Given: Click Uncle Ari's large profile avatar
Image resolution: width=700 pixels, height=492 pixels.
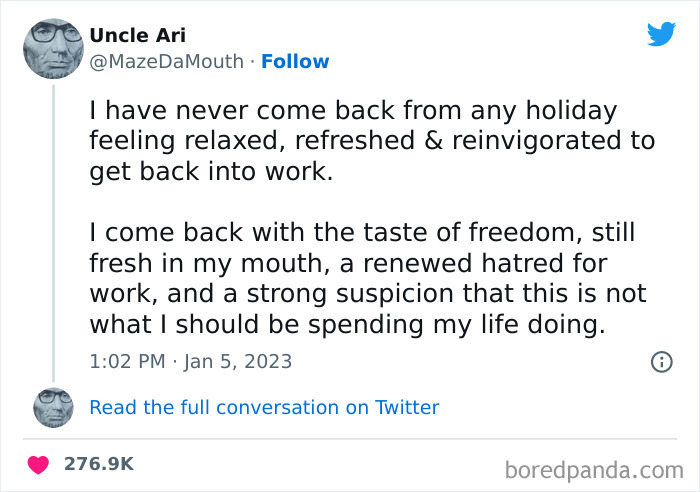Looking at the screenshot, I should [52, 49].
